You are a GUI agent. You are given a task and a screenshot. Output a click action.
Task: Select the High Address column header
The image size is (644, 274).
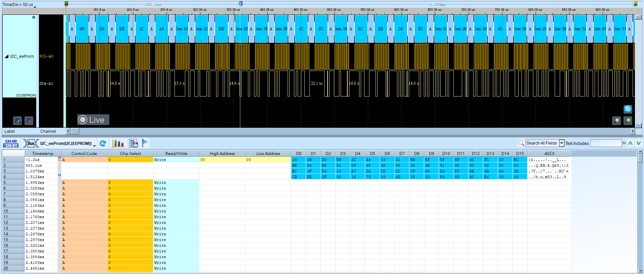click(x=222, y=154)
